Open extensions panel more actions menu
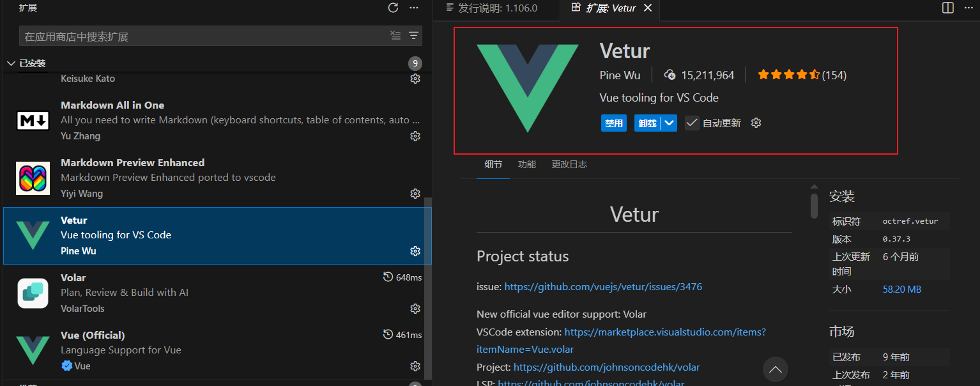 414,8
